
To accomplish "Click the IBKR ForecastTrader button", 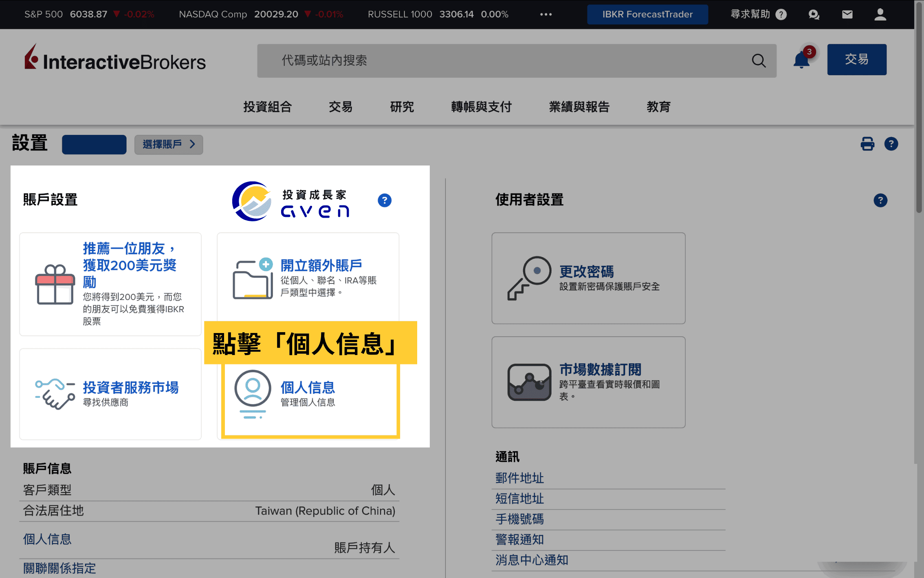I will tap(647, 15).
